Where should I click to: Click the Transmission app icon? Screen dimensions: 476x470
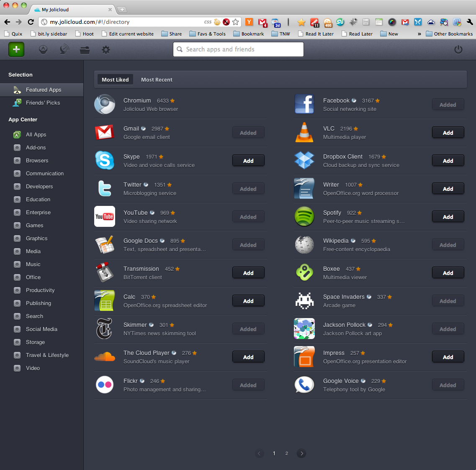(105, 272)
